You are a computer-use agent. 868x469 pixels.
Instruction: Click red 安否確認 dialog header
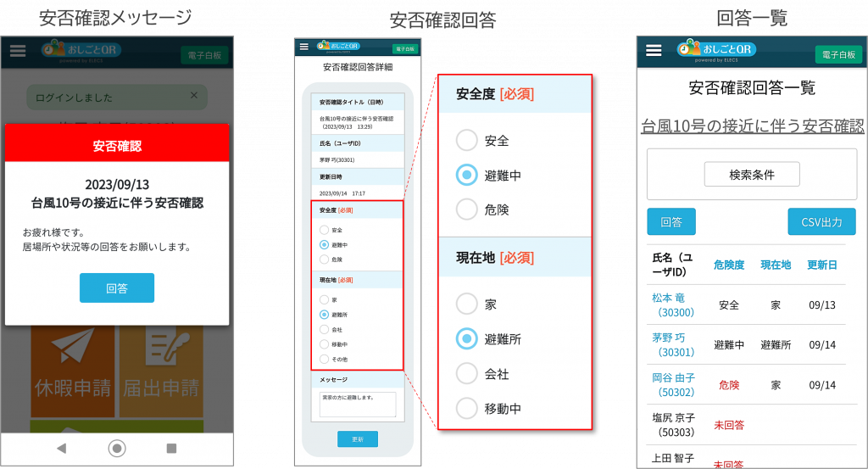[x=117, y=142]
